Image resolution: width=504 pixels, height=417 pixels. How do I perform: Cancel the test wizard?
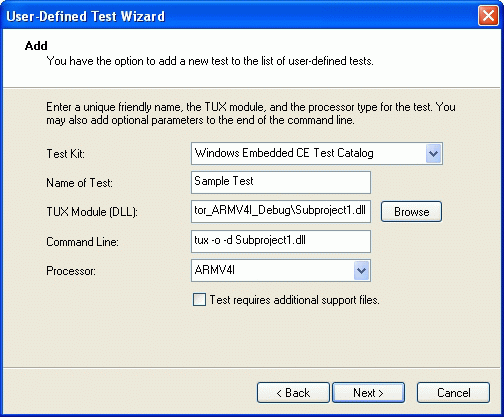coord(453,393)
